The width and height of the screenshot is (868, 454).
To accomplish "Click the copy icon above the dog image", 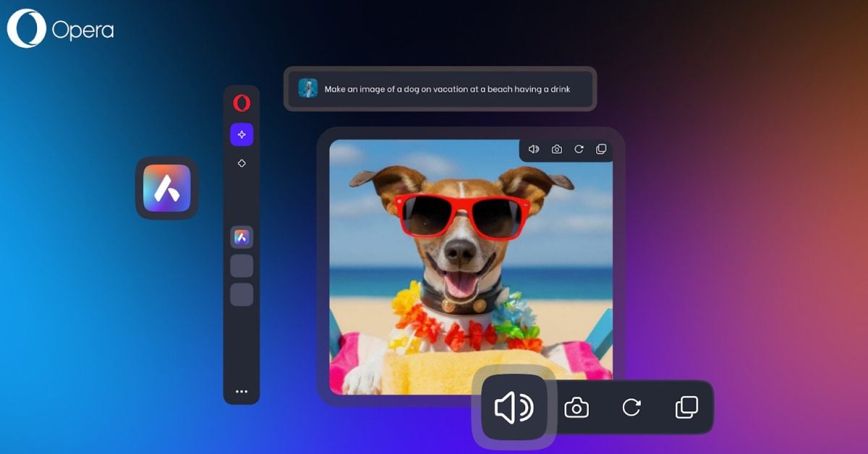I will click(x=601, y=149).
